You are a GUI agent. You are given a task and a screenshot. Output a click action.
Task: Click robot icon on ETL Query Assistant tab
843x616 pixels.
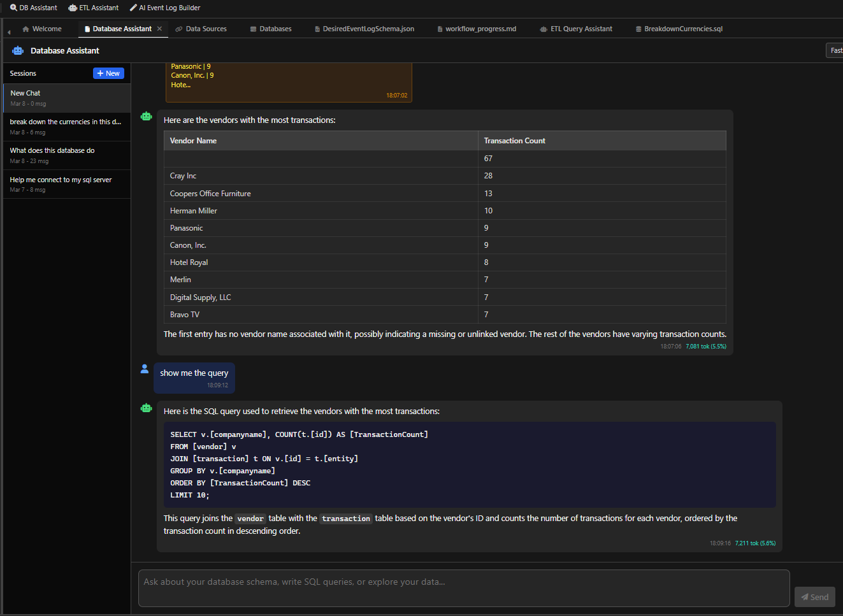[x=544, y=29]
